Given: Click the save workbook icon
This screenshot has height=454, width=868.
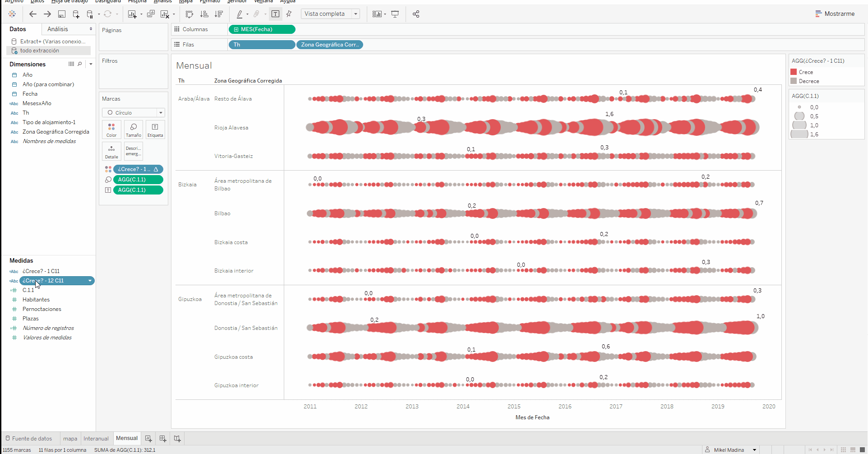Looking at the screenshot, I should pos(62,14).
